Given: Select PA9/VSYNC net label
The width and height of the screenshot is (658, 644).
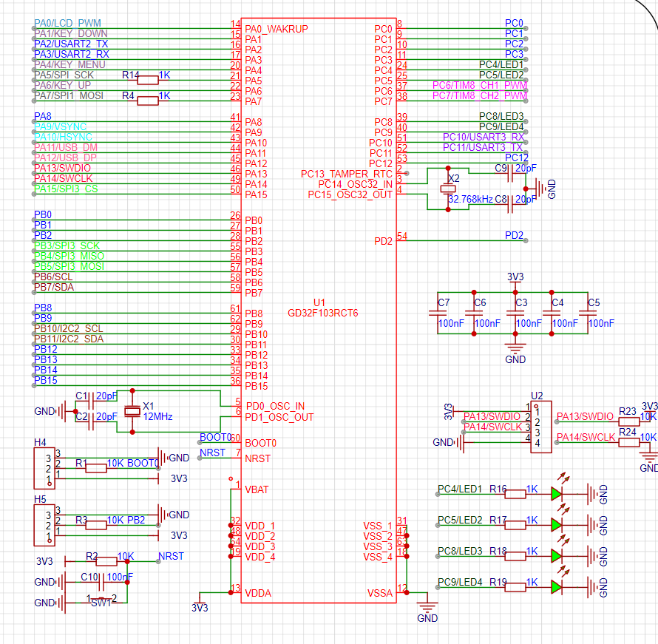Looking at the screenshot, I should coord(60,126).
